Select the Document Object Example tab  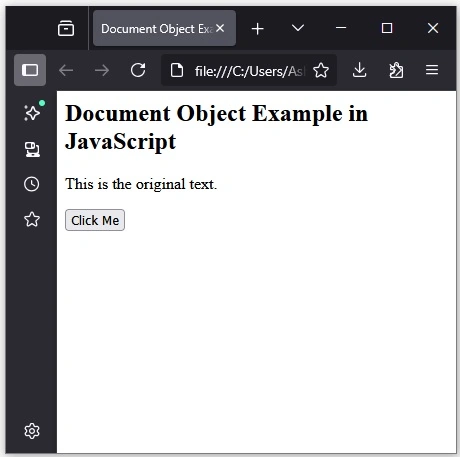(164, 28)
